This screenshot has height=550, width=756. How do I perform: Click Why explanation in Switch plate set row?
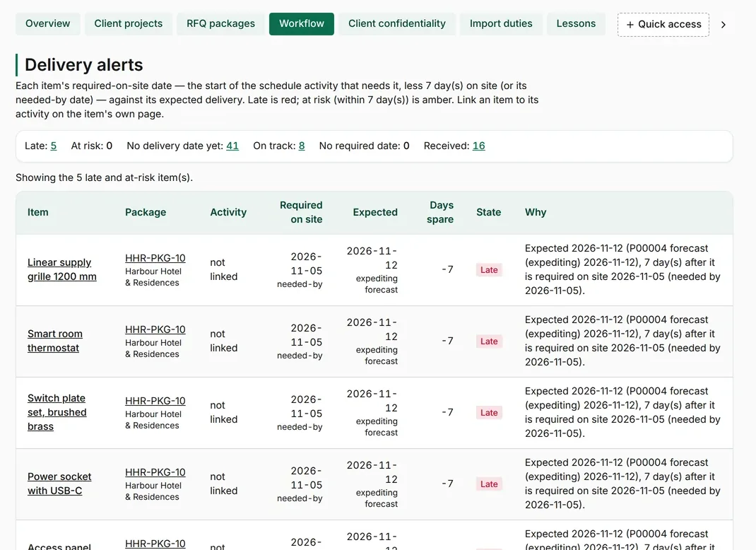pos(622,412)
